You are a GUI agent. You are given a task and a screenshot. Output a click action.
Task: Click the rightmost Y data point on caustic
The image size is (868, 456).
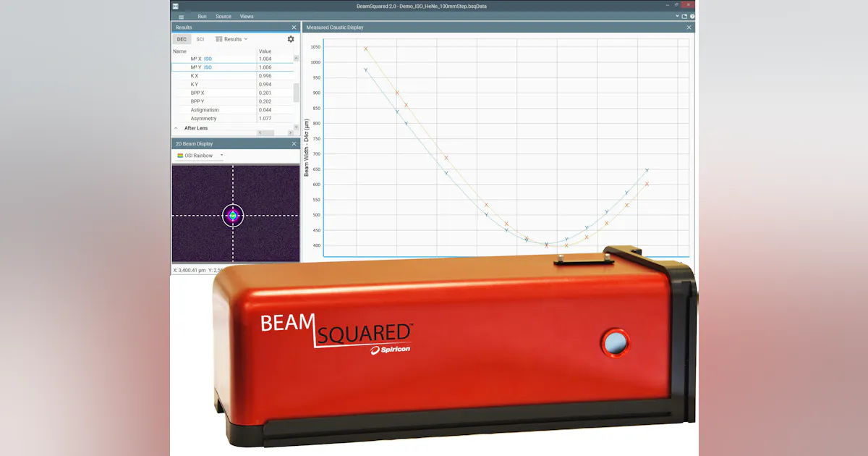[x=647, y=170]
